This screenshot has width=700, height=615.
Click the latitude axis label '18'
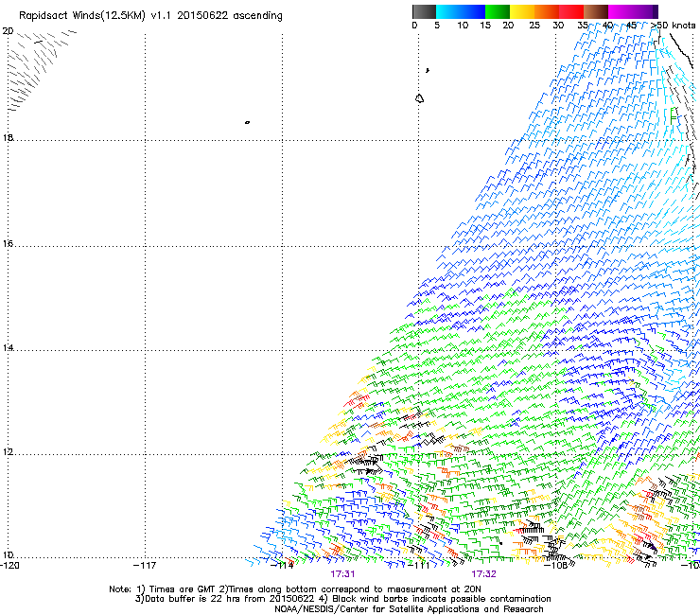click(8, 137)
